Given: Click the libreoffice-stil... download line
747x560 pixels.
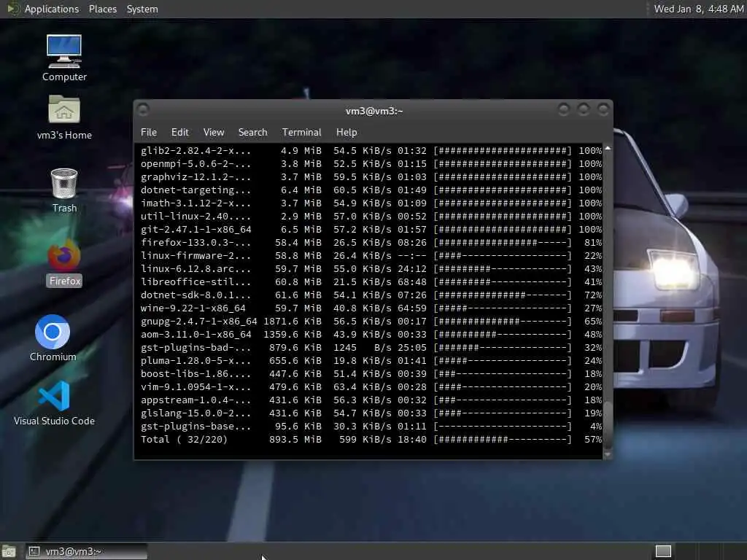Looking at the screenshot, I should (x=371, y=282).
